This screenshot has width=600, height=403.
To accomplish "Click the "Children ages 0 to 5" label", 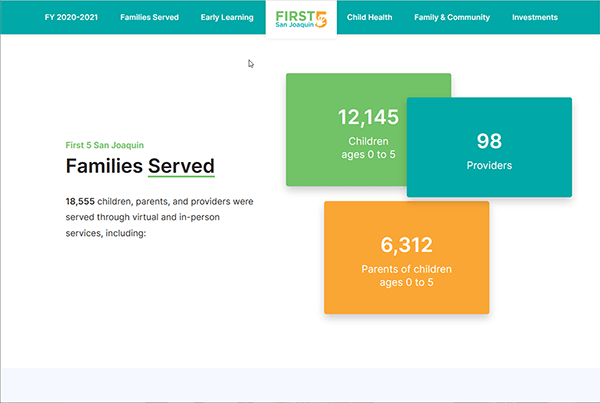I will (x=368, y=148).
